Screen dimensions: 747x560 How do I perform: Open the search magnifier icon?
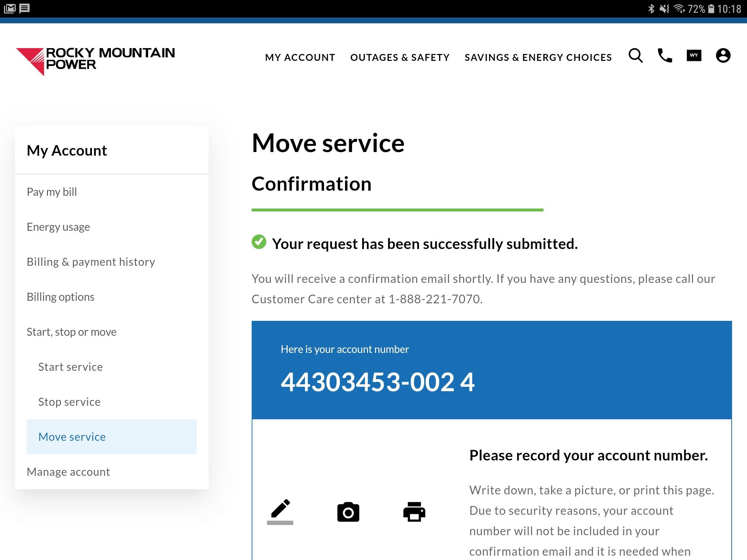coord(635,56)
